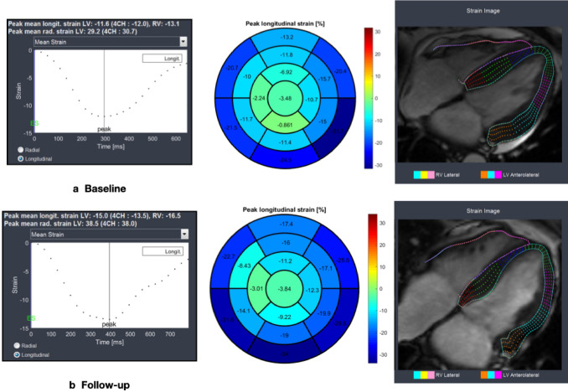The width and height of the screenshot is (568, 392).
Task: Select follow-up bullseye segment -25.5
Action: point(343,260)
